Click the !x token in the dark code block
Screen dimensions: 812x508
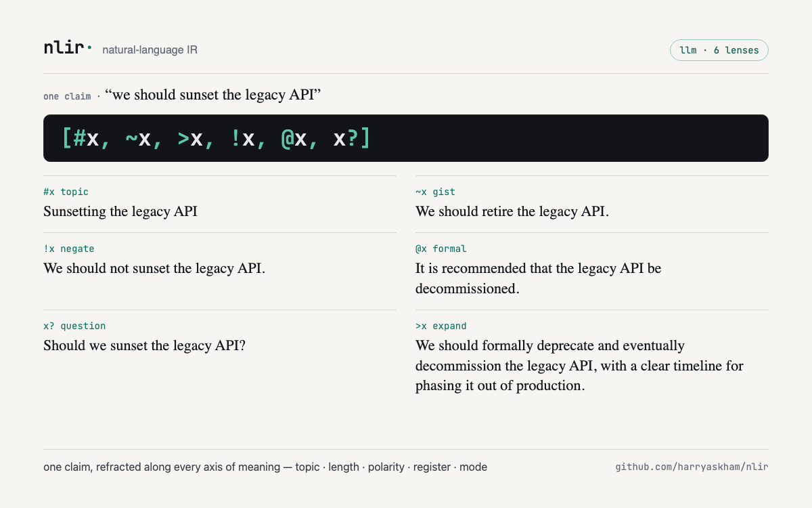tap(242, 138)
